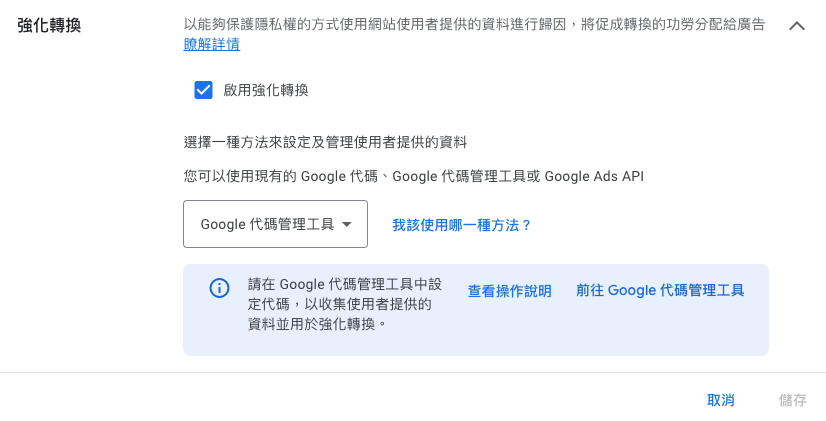Image resolution: width=826 pixels, height=421 pixels.
Task: Click the 選擇一種方法來設定及管理使用者提供的資料 text
Action: point(325,142)
